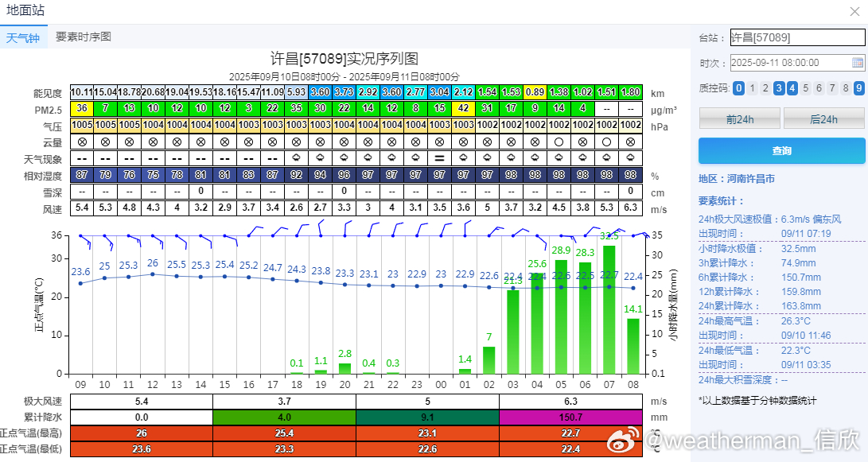Toggle quality control code 6

click(819, 88)
